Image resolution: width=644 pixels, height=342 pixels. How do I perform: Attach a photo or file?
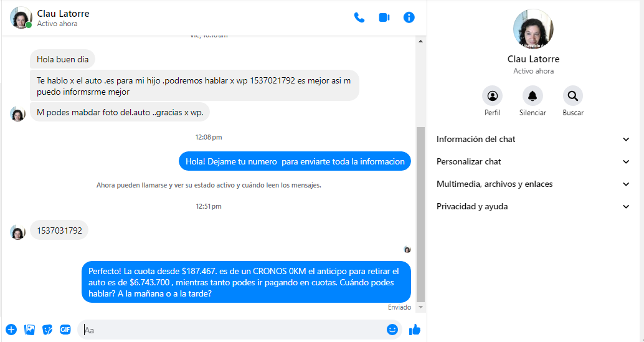(x=29, y=330)
